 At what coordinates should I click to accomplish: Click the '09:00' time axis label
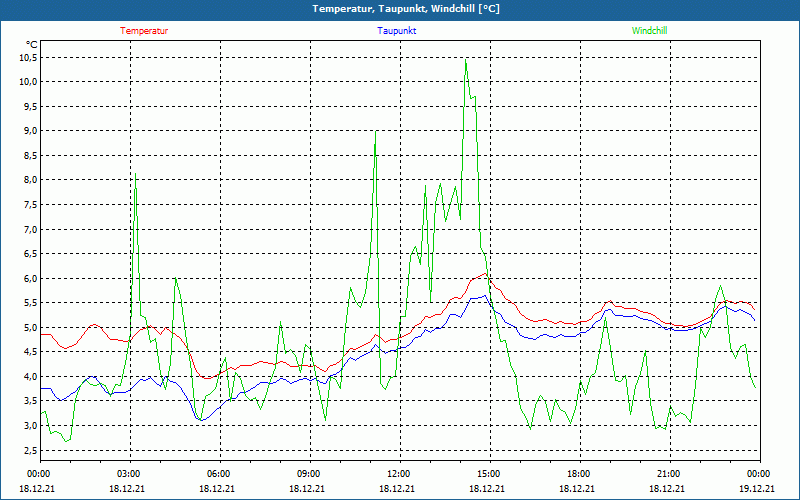(x=309, y=474)
